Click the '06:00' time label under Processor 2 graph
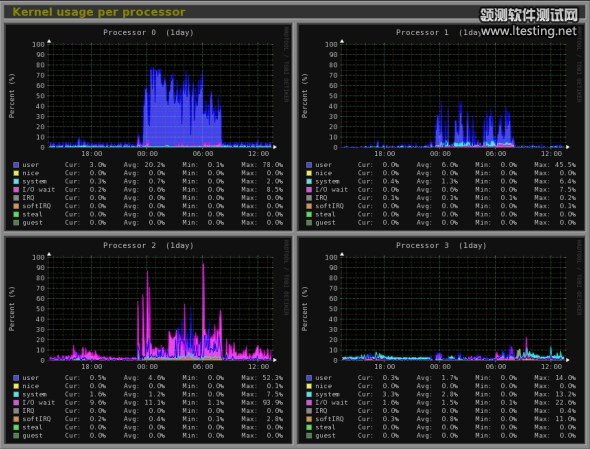This screenshot has width=590, height=449. 203,367
